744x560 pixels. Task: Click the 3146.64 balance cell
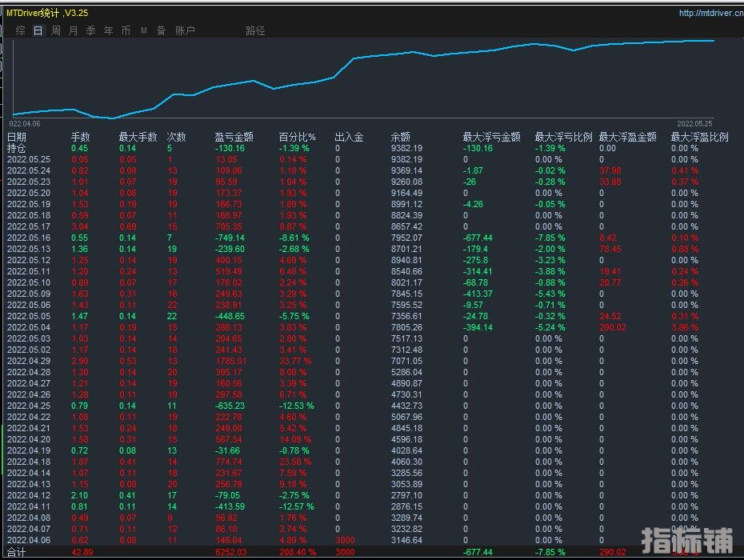pos(406,540)
